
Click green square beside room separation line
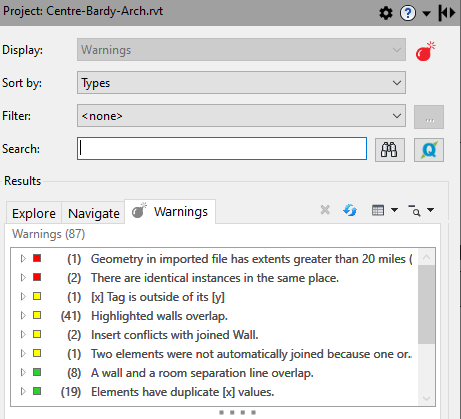(x=37, y=372)
